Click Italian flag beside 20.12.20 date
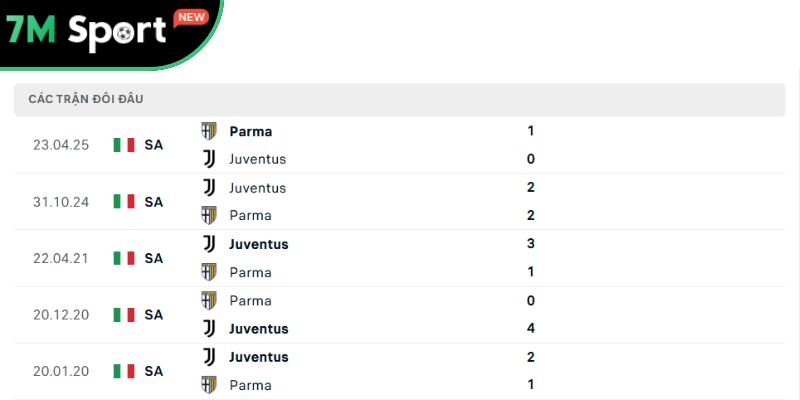The height and width of the screenshot is (400, 800). (x=124, y=315)
